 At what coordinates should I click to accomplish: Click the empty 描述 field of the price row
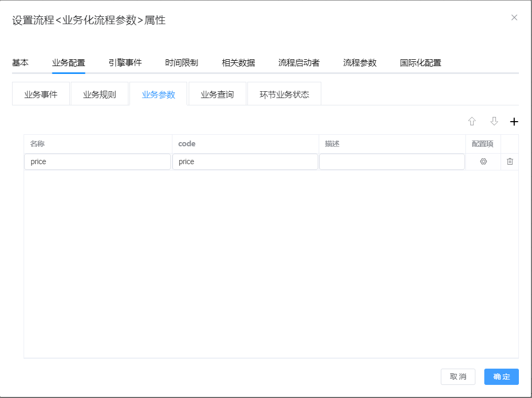click(x=391, y=162)
